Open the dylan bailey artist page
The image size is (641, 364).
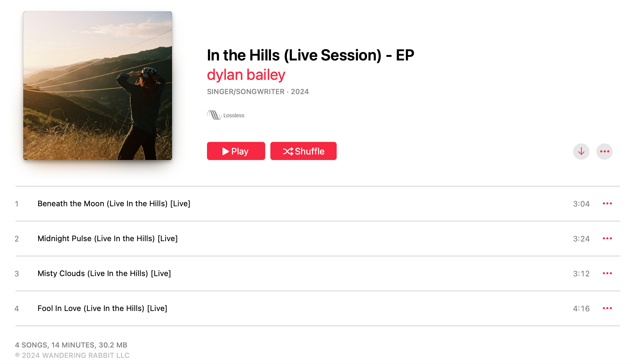pyautogui.click(x=246, y=74)
